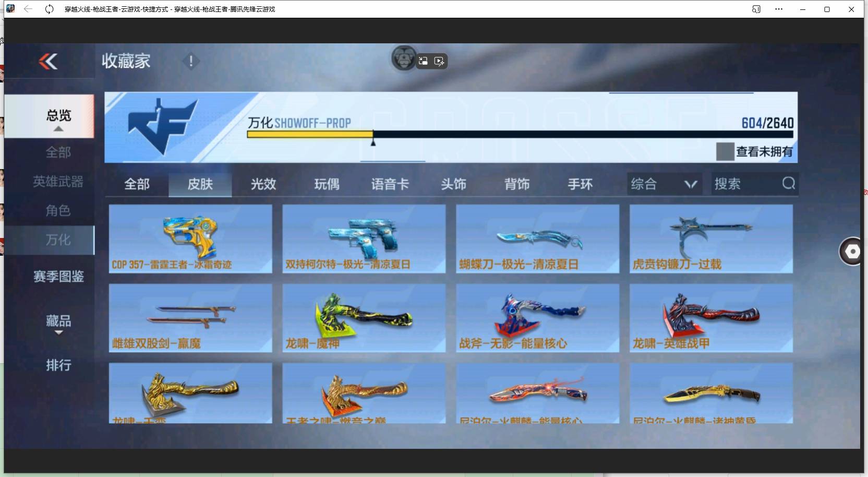
Task: Click the magnifier search icon
Action: [789, 183]
